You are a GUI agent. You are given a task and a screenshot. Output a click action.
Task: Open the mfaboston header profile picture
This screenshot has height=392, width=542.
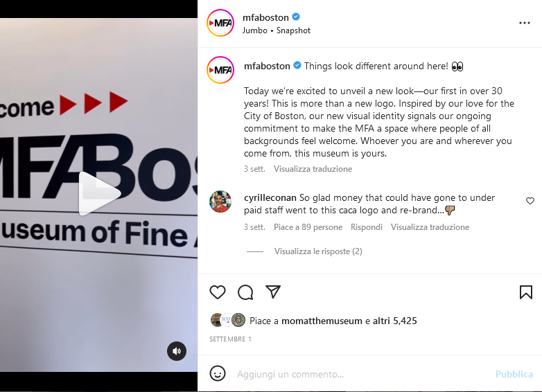tap(220, 23)
